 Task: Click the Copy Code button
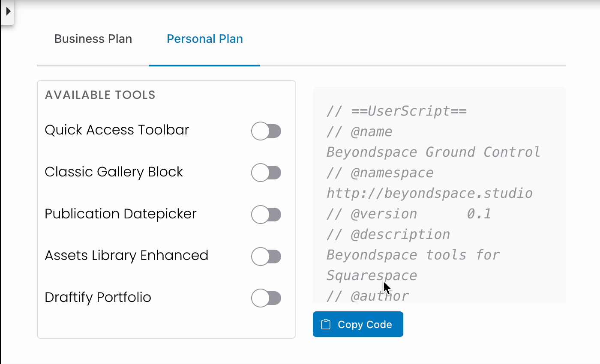[358, 324]
